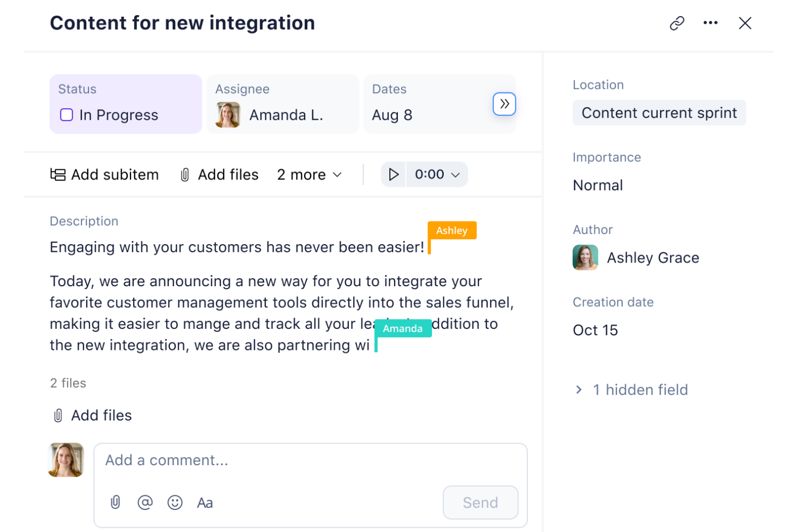The width and height of the screenshot is (798, 532).
Task: Insert an emoji in the comment
Action: [x=175, y=502]
